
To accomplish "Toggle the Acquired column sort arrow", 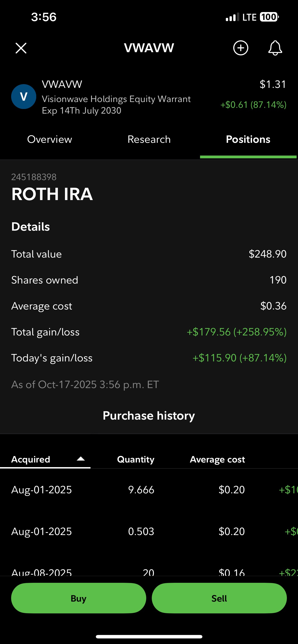I will tap(81, 459).
